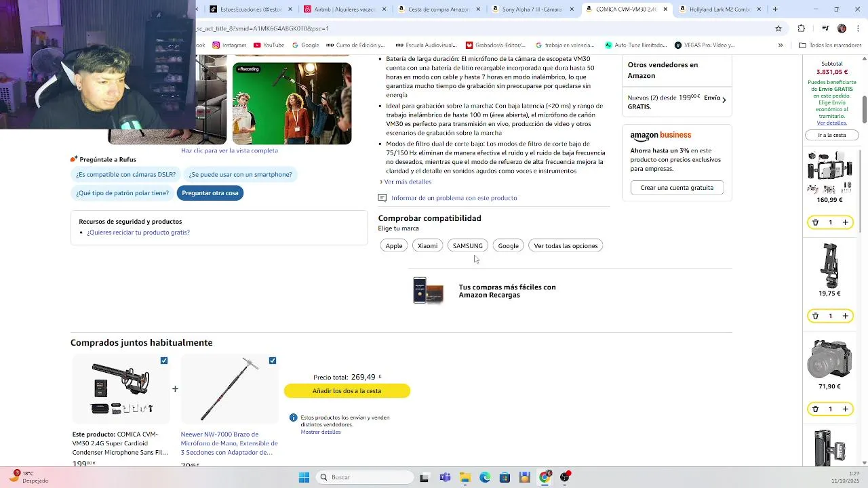Select the Google brand pill
The width and height of the screenshot is (868, 488).
508,246
